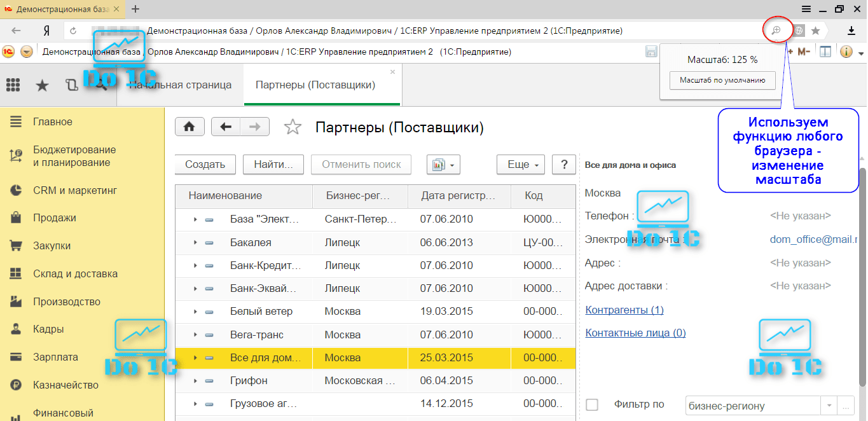Image resolution: width=868 pixels, height=421 pixels.
Task: Open the report icon dropdown in list toolbar
Action: (444, 164)
